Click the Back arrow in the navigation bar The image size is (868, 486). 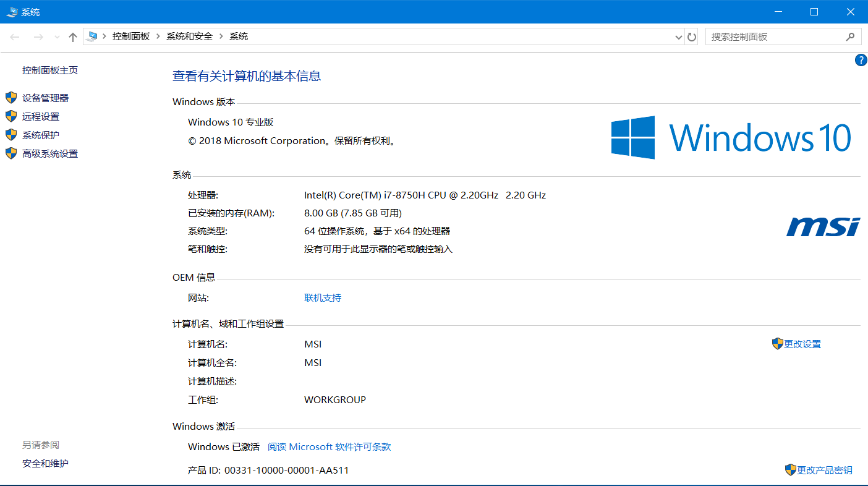coord(15,37)
